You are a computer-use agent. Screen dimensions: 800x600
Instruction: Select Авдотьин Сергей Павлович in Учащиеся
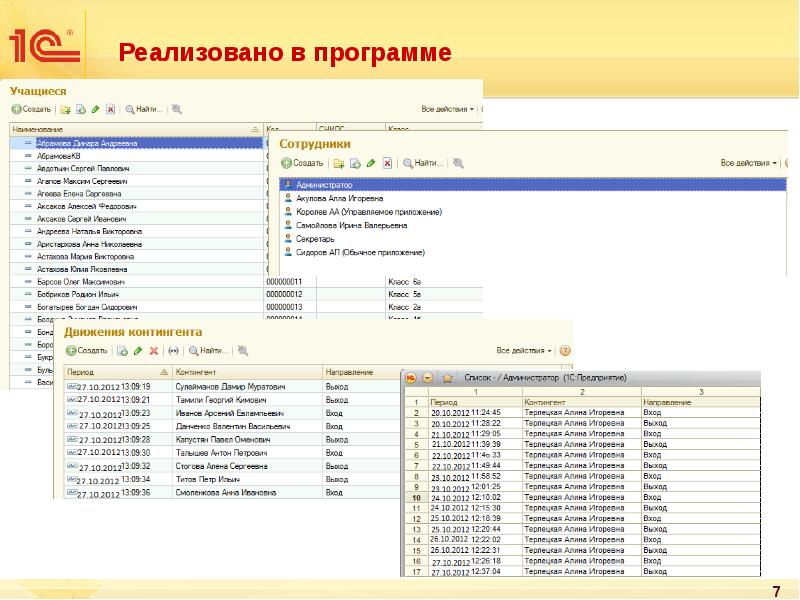[x=136, y=168]
